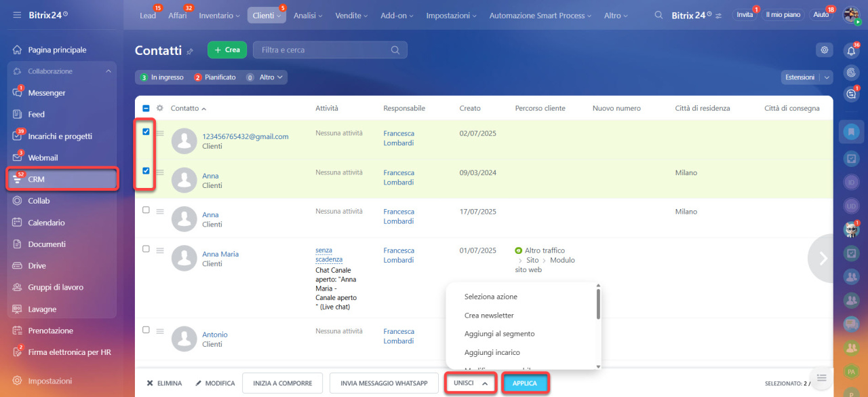The height and width of the screenshot is (397, 868).
Task: Open Feed icon in sidebar
Action: tap(18, 114)
